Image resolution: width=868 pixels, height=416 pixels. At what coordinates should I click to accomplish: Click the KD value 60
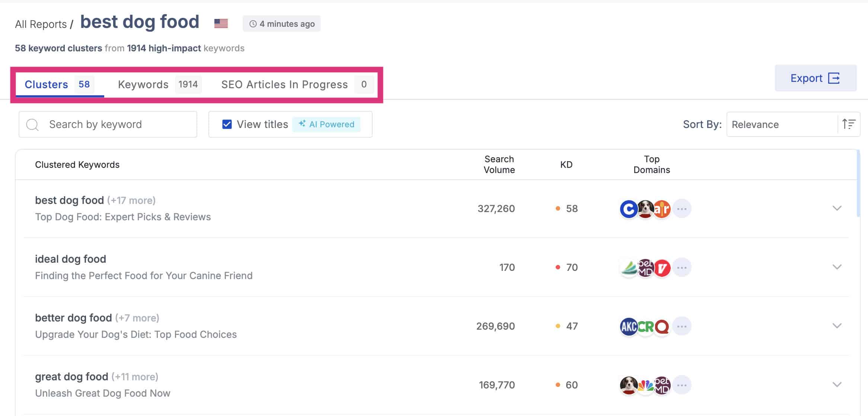[x=572, y=385]
